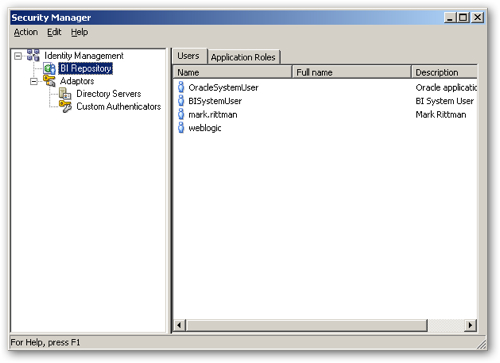Switch to the Application Roles tab
The height and width of the screenshot is (363, 500).
pos(243,57)
